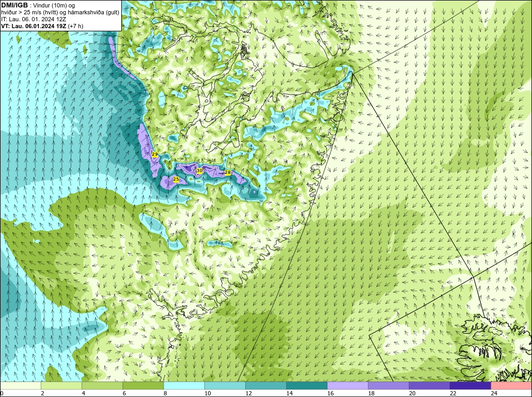Select the 0-2 m/s pale legend swatch
Image resolution: width=532 pixels, height=397 pixels.
(21, 386)
